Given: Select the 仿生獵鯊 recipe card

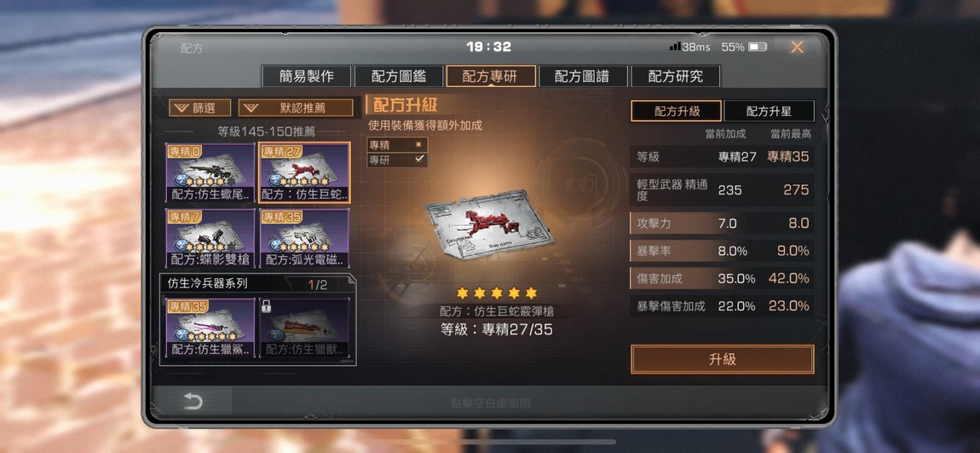Looking at the screenshot, I should click(x=210, y=328).
